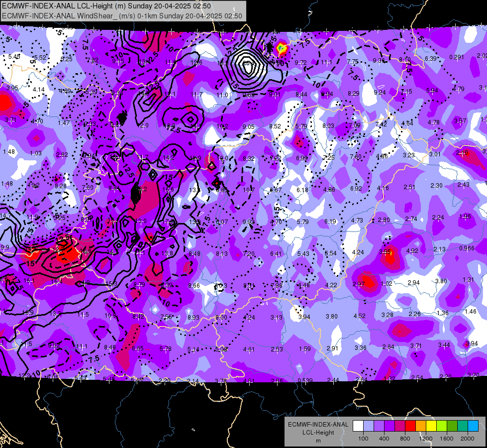Click the WindShear 0-1km title line
Viewport: 487px width, 448px height.
tap(122, 16)
